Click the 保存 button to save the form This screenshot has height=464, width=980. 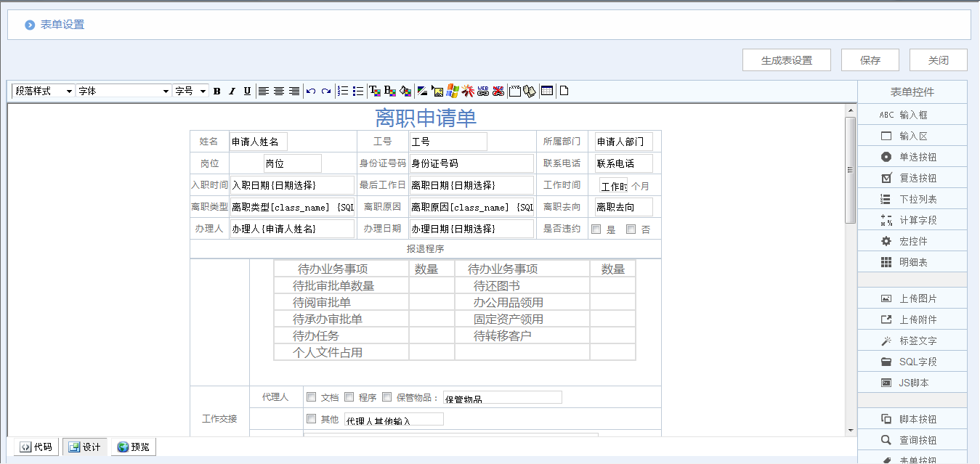point(870,60)
